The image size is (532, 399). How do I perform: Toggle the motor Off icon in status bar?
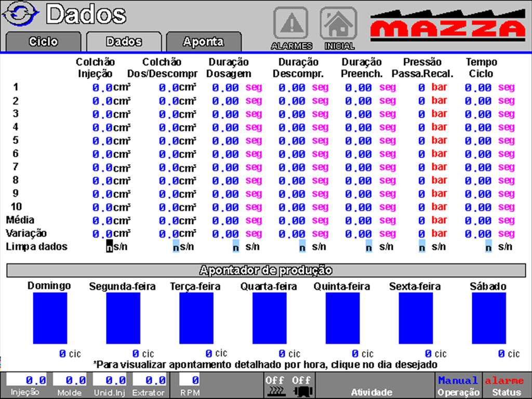coord(301,386)
